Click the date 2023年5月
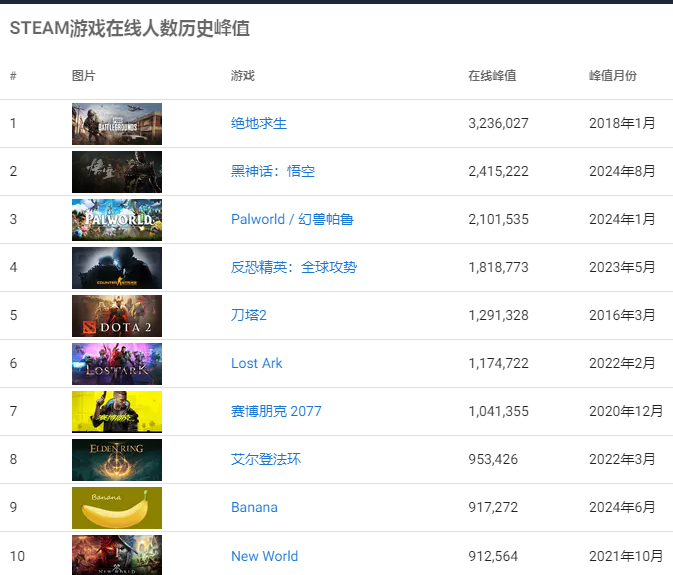This screenshot has height=575, width=673. (622, 267)
